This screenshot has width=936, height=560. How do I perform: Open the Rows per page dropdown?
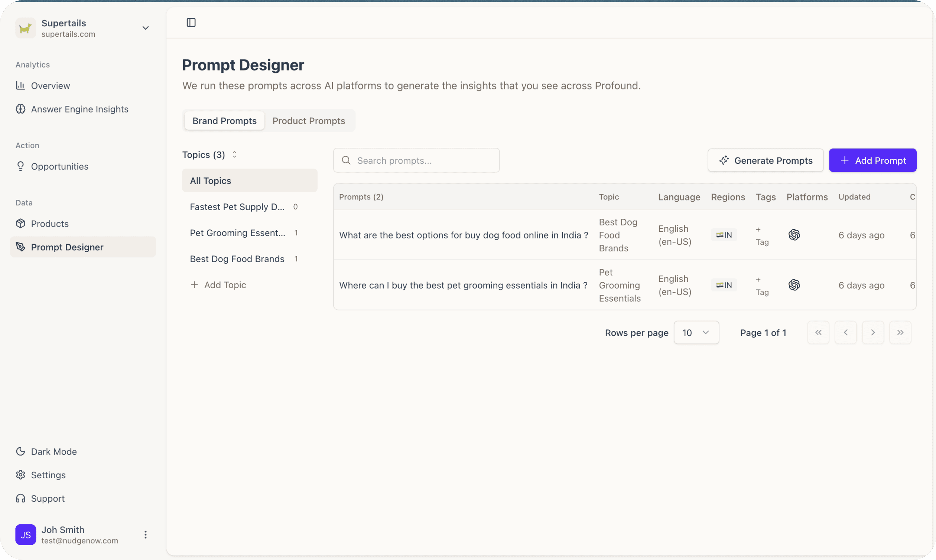pyautogui.click(x=696, y=332)
